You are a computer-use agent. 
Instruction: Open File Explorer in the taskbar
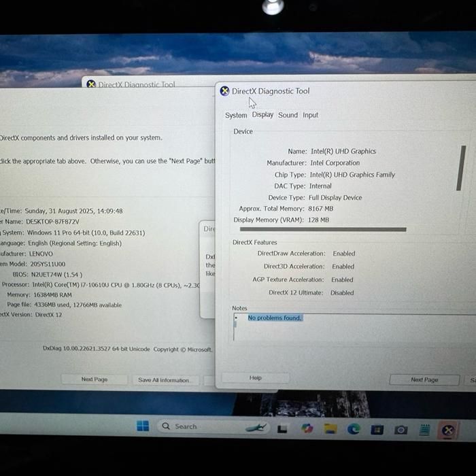click(x=330, y=428)
